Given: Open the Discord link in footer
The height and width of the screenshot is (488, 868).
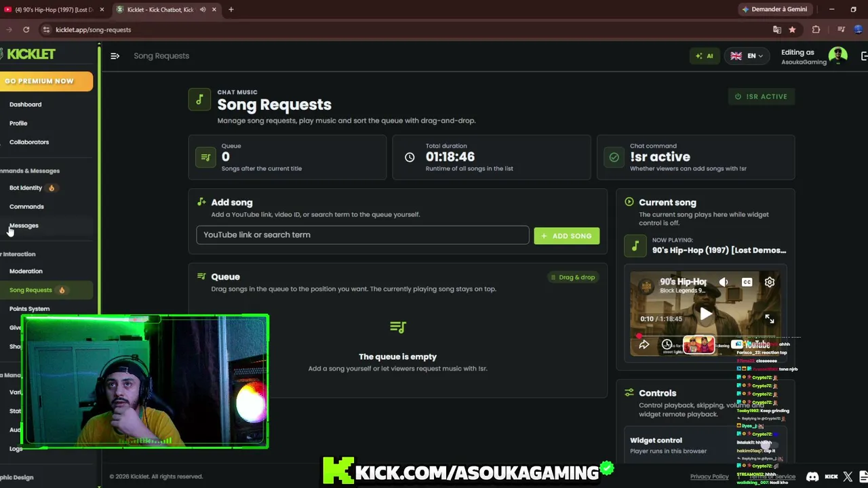Looking at the screenshot, I should (x=812, y=477).
